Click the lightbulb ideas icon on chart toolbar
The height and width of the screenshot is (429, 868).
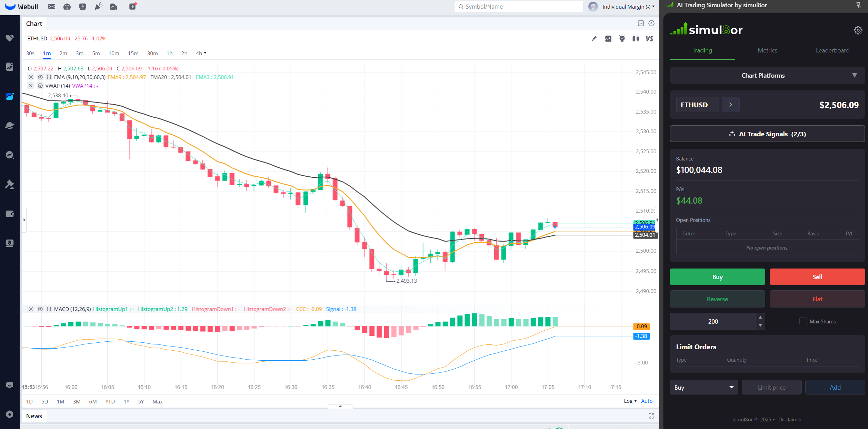coord(622,39)
